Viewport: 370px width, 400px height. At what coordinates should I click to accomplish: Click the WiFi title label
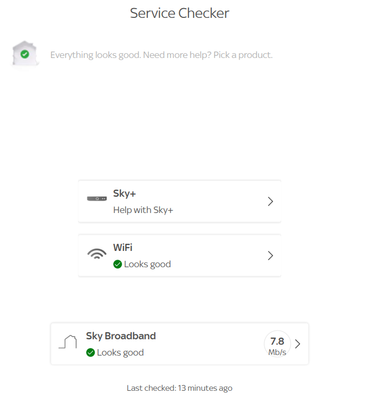[123, 248]
